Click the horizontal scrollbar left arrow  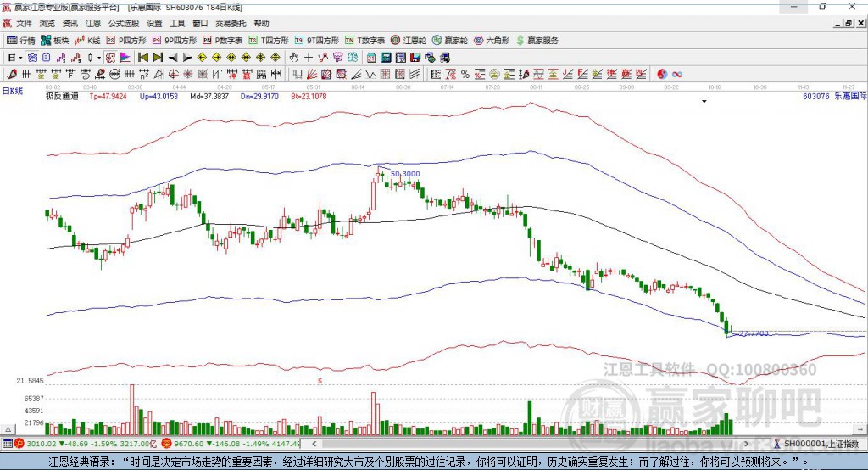314,444
